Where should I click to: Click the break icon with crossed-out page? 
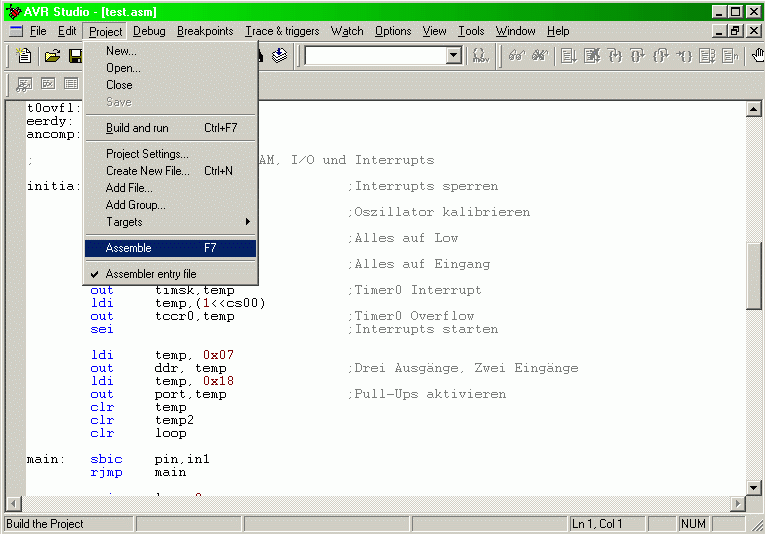pos(592,56)
